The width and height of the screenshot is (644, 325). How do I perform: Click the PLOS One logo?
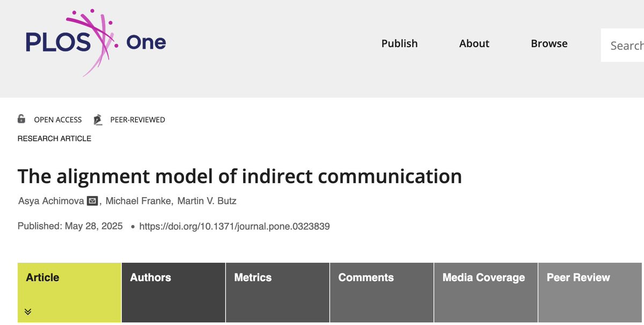[x=96, y=41]
